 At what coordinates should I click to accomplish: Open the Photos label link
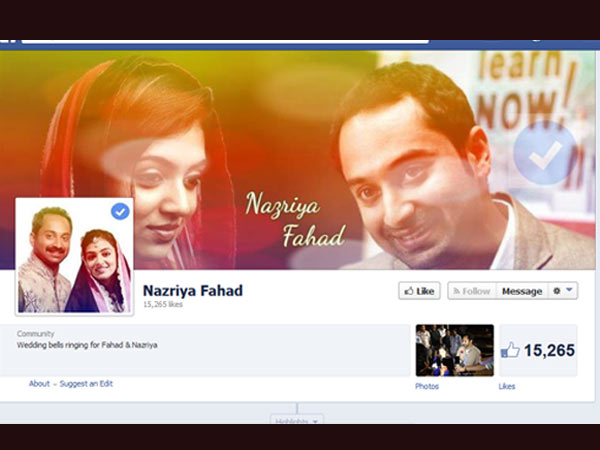[427, 386]
